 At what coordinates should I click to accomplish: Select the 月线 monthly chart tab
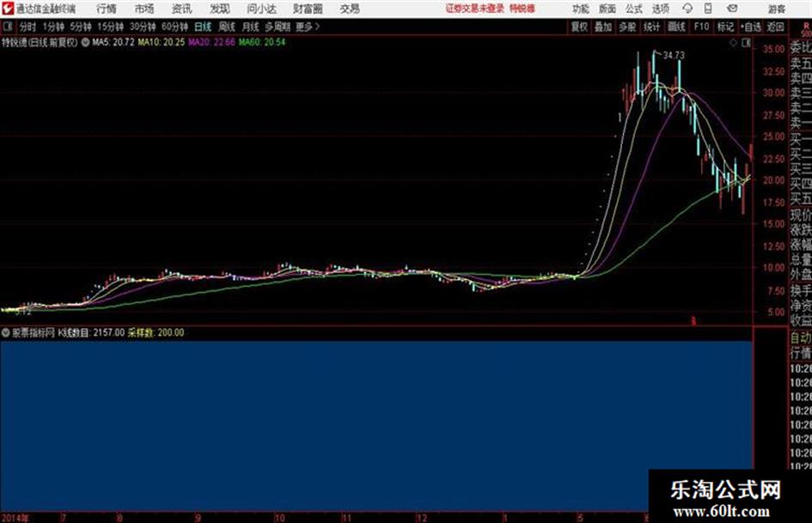point(251,27)
